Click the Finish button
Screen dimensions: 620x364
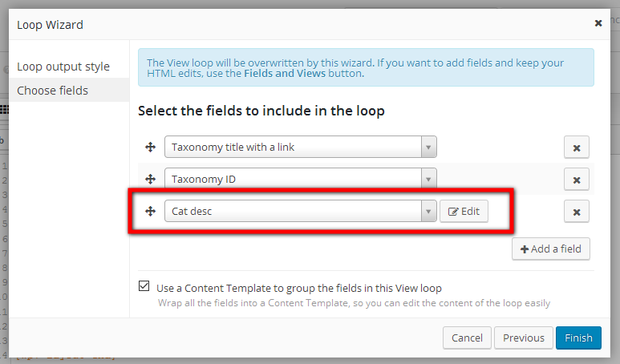tap(578, 338)
